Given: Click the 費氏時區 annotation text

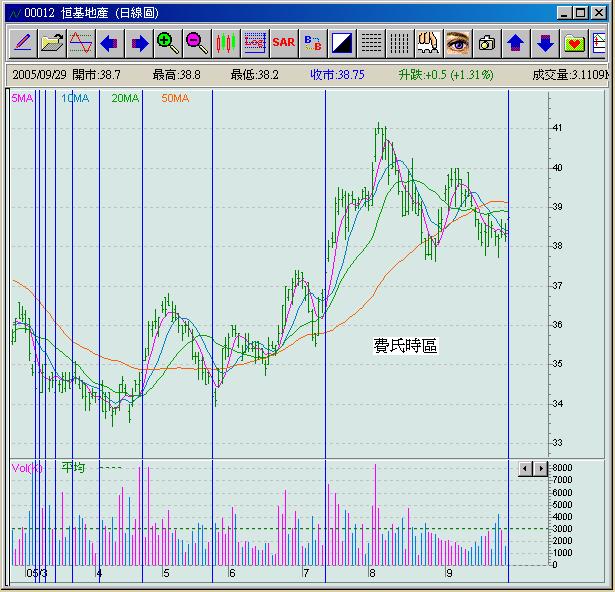Looking at the screenshot, I should point(406,346).
